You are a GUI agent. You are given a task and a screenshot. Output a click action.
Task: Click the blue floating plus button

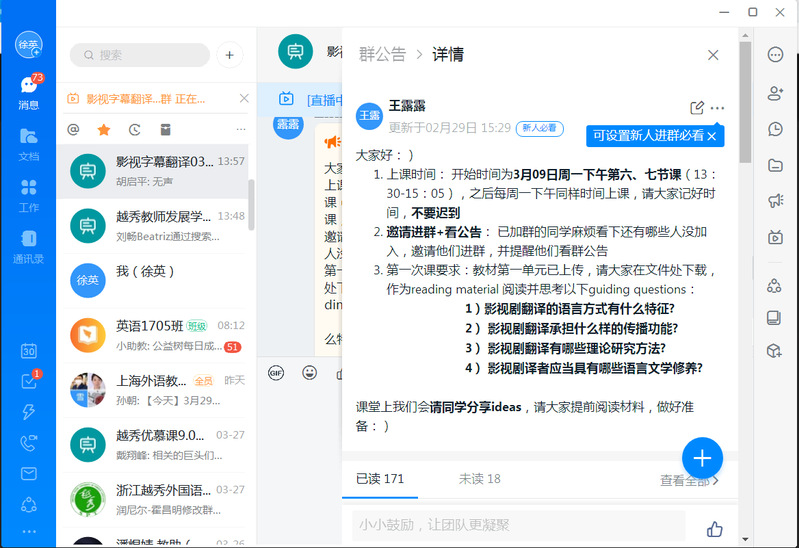[702, 458]
